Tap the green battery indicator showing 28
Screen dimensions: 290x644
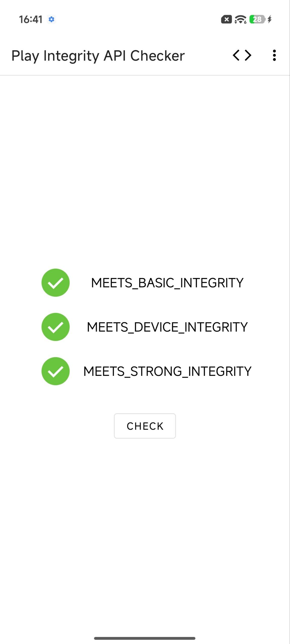coord(257,19)
